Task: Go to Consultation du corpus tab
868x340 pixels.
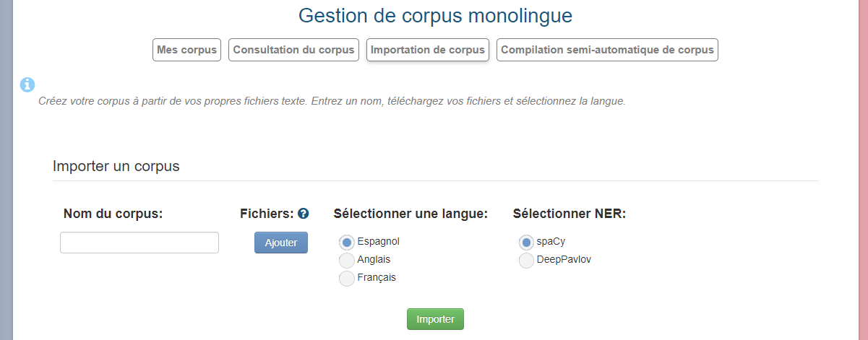Action: (x=293, y=50)
